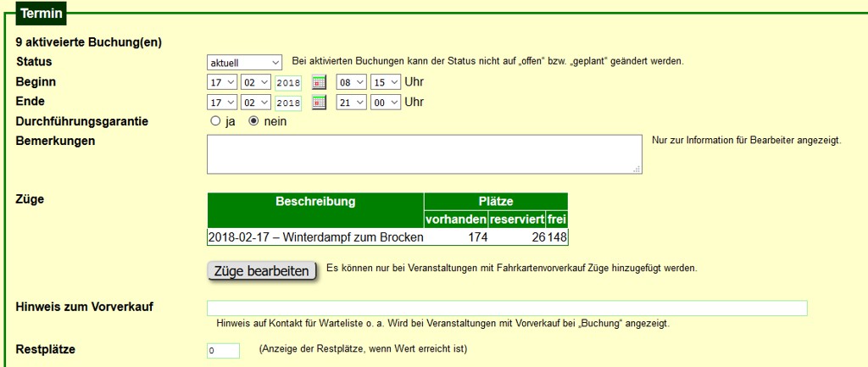The width and height of the screenshot is (868, 367).
Task: Expand the Ende day dropdown
Action: (x=222, y=103)
